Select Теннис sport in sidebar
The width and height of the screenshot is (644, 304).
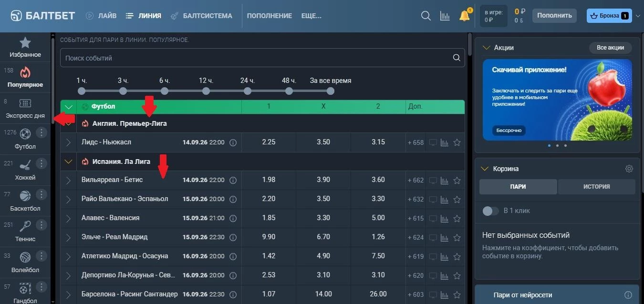pos(25,226)
